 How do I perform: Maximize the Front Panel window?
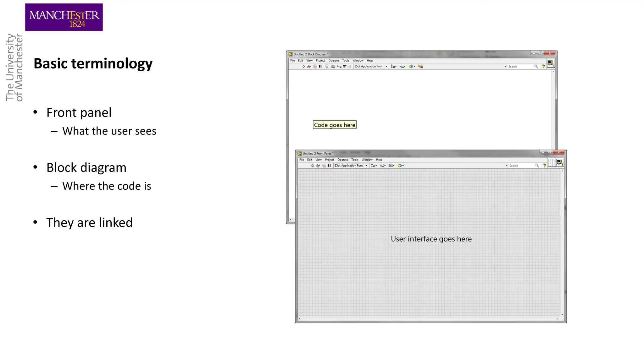click(550, 152)
